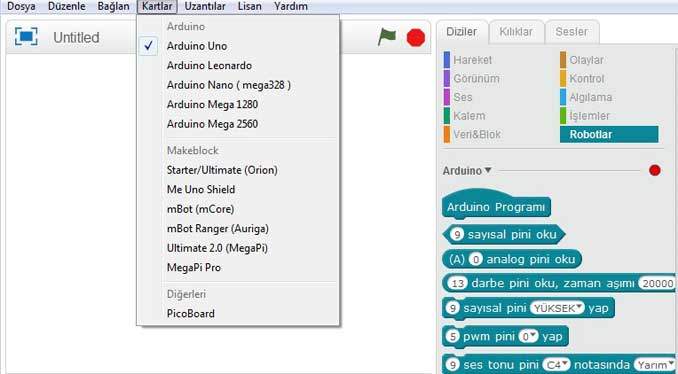
Task: Click pin field 13 in darbe pini oku
Action: coord(457,284)
